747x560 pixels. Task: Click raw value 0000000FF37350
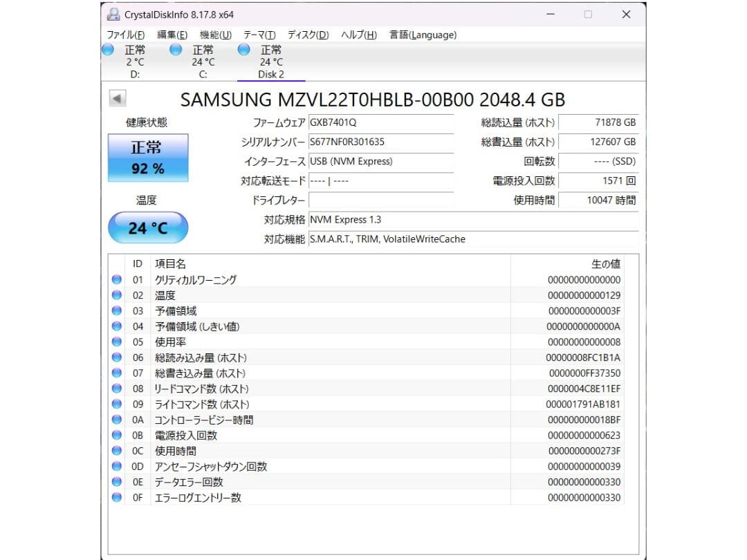coord(584,373)
